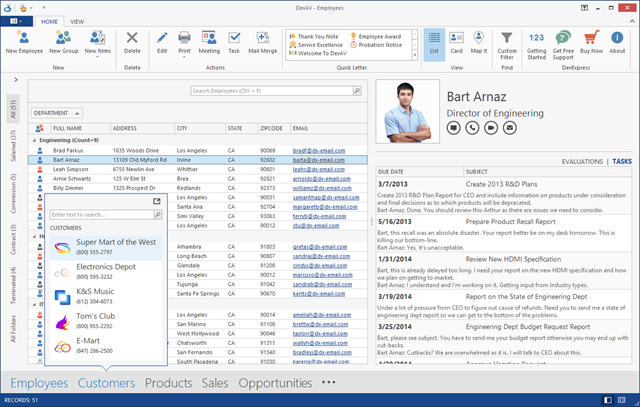This screenshot has width=640, height=407.
Task: Select the Salaried (37) sidebar filter
Action: (13, 146)
